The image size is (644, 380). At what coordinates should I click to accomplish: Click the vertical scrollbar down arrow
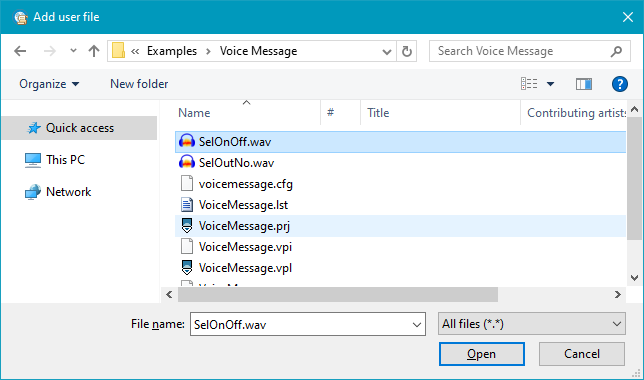[635, 278]
